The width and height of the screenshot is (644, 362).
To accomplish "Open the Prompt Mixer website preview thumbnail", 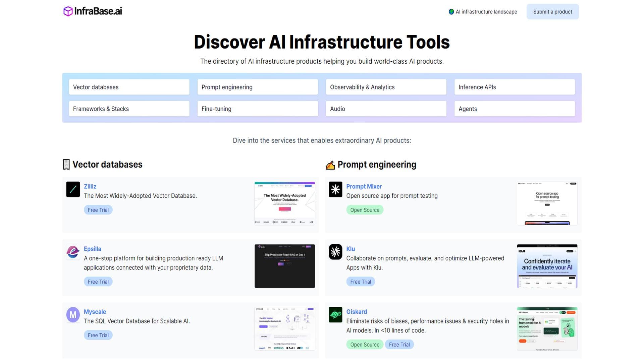I will (x=547, y=203).
